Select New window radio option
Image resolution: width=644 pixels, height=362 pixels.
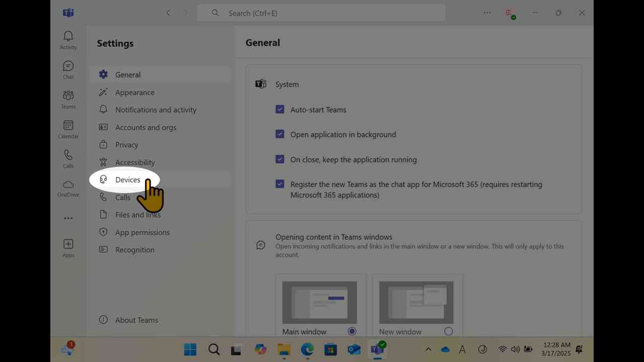tap(448, 331)
